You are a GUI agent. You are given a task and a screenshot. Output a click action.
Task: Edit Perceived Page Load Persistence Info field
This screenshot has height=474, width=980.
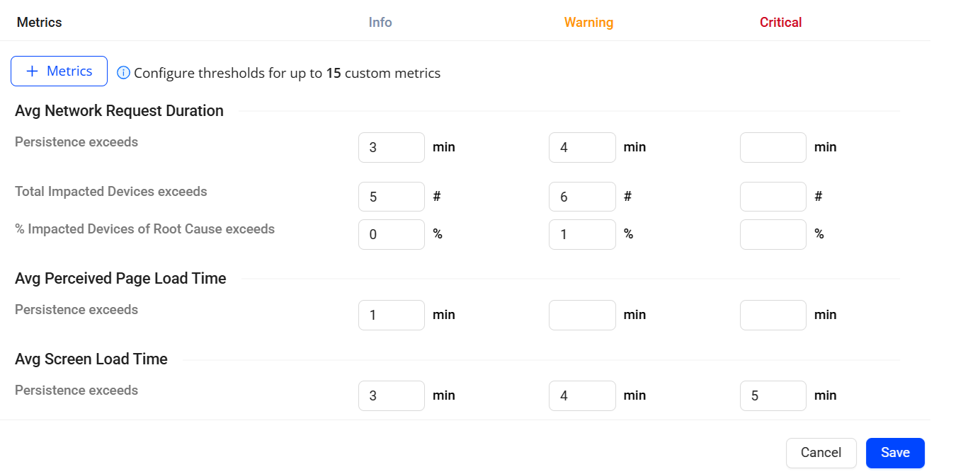pyautogui.click(x=392, y=315)
